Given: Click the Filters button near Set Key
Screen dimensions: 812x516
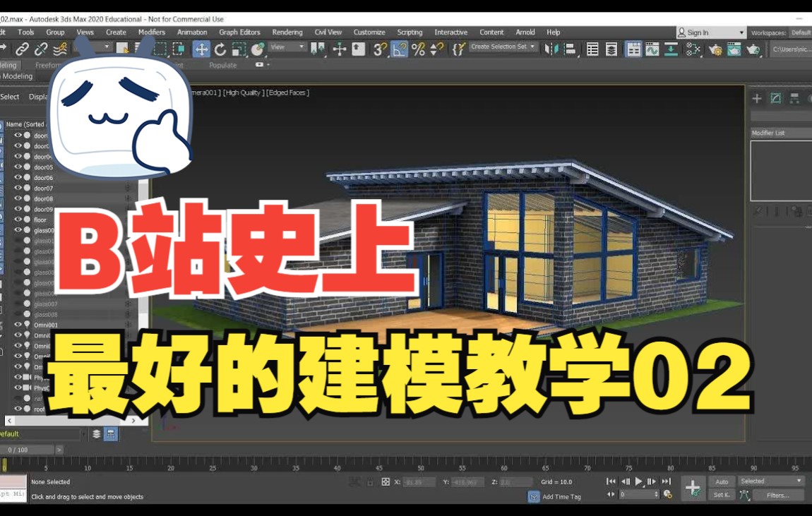Looking at the screenshot, I should 777,495.
